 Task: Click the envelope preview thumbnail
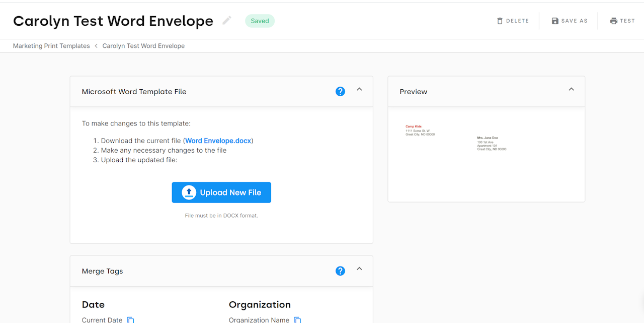pyautogui.click(x=486, y=154)
